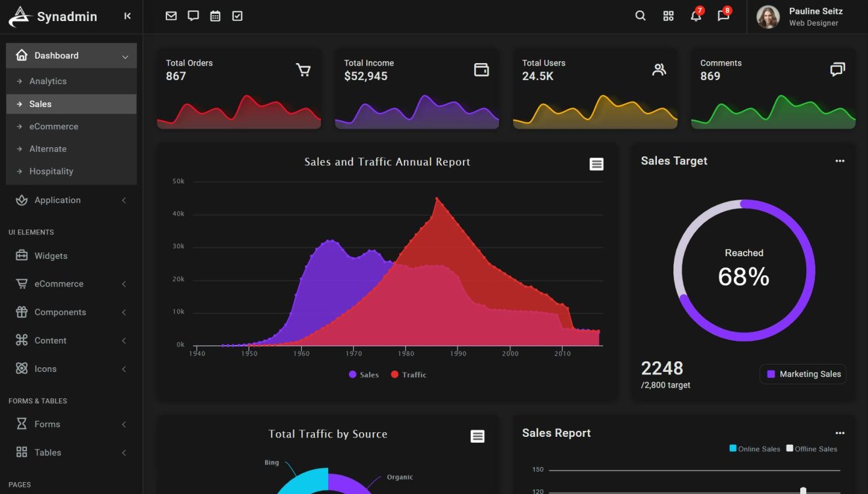Open notifications via the bell icon
Viewport: 868px width, 494px height.
click(x=696, y=15)
